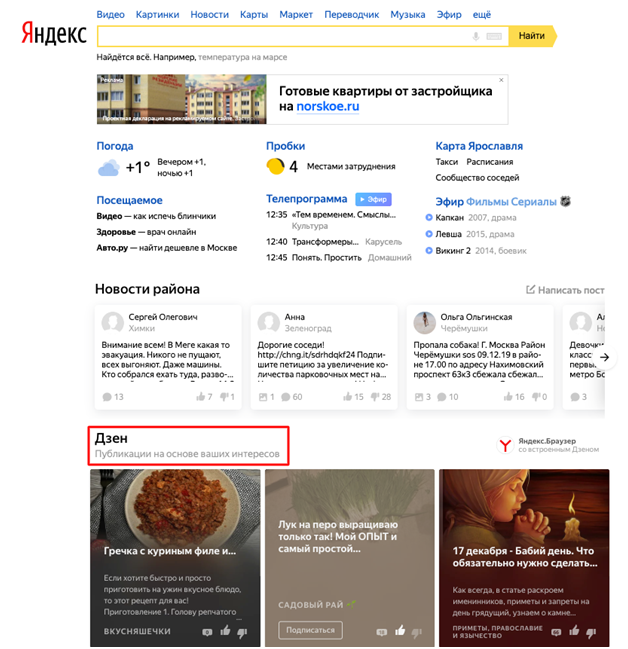Viewport: 628px width, 649px height.
Task: Like Ольга Ольгинская's post with thumbs up
Action: tap(508, 397)
